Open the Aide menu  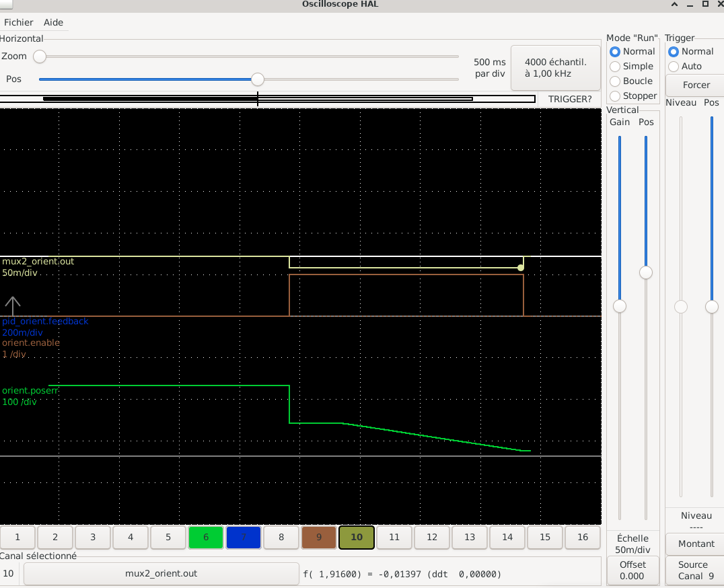click(x=53, y=22)
